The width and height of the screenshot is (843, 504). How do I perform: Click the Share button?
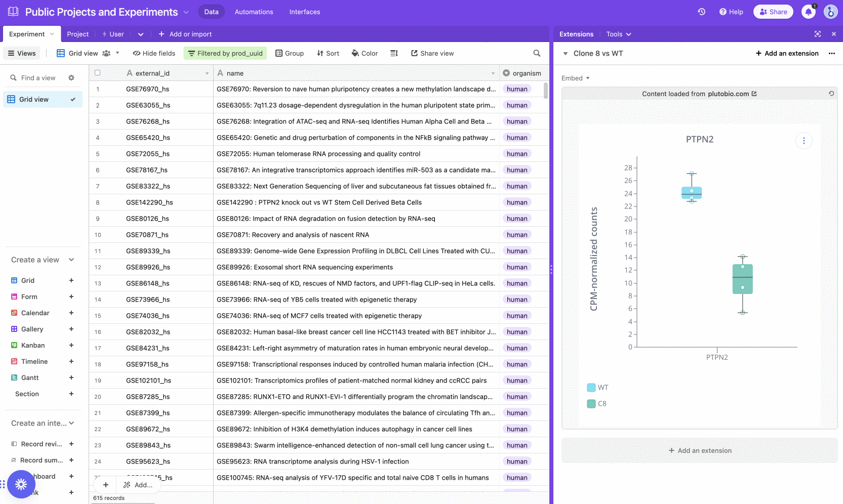773,12
